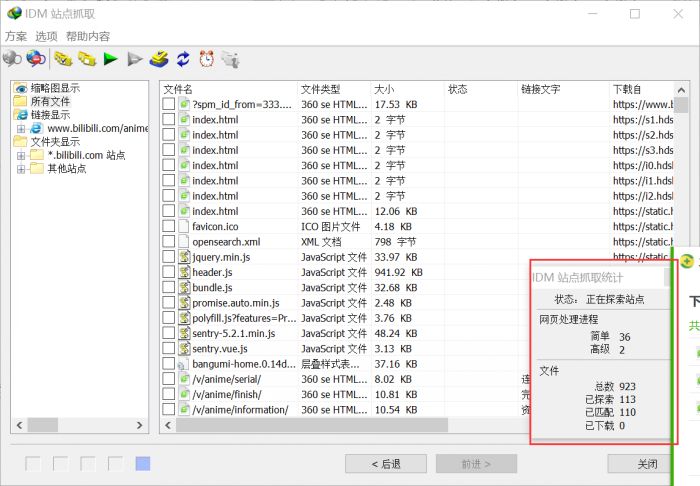Check the promise.auto.min.js checkbox
The image size is (700, 486).
169,302
